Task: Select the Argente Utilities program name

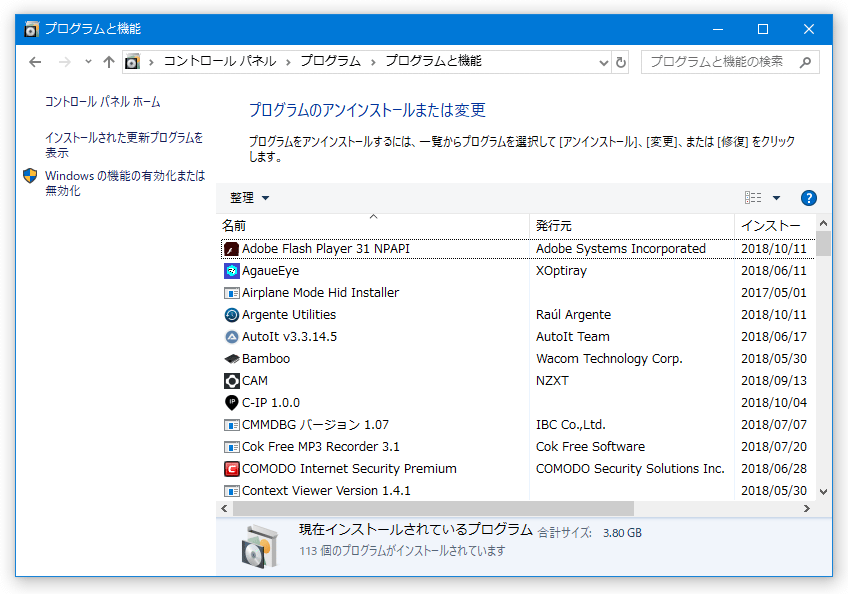Action: pos(289,315)
